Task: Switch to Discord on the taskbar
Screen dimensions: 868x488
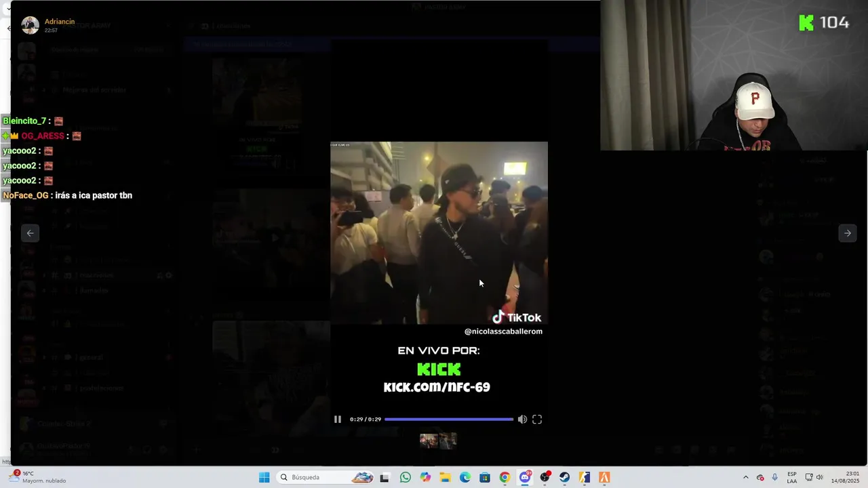Action: (525, 477)
